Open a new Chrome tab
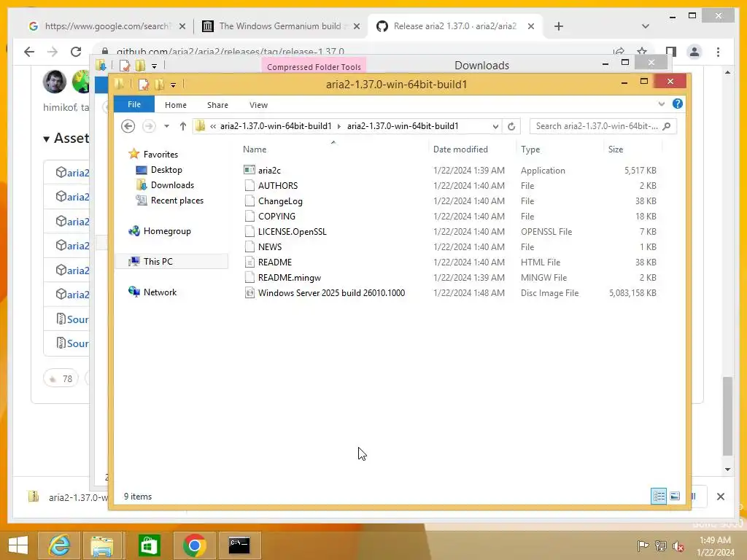The image size is (747, 560). [559, 26]
